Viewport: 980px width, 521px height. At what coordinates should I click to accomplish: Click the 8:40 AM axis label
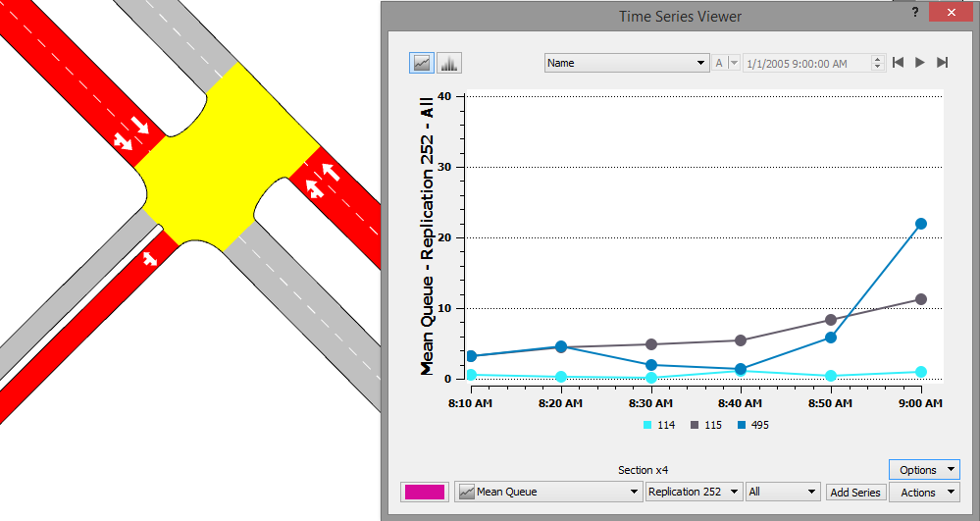(740, 403)
